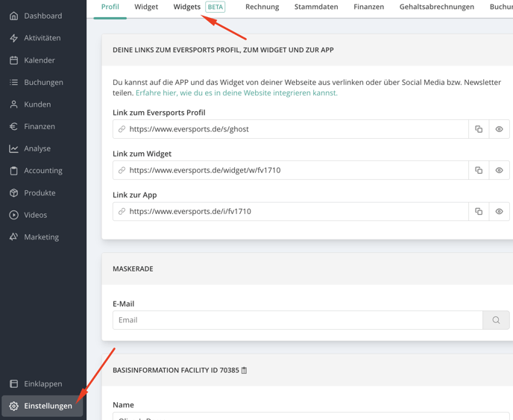Click the Kunden sidebar label
Viewport: 513px width, 420px height.
pos(37,104)
